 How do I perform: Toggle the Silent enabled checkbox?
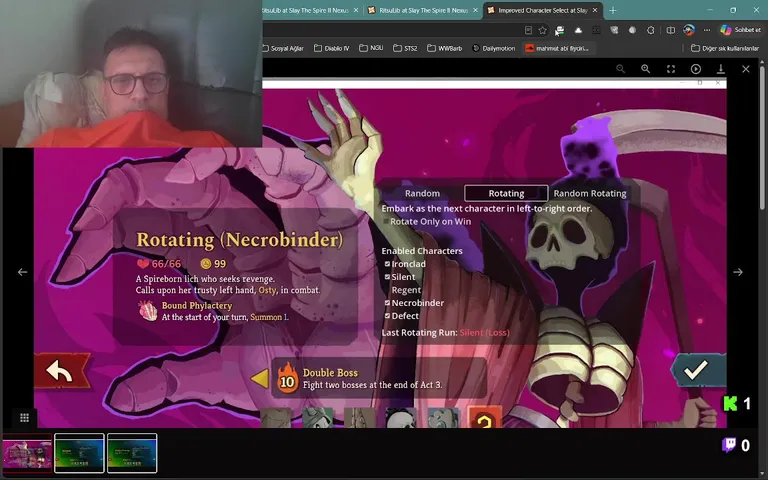[387, 277]
